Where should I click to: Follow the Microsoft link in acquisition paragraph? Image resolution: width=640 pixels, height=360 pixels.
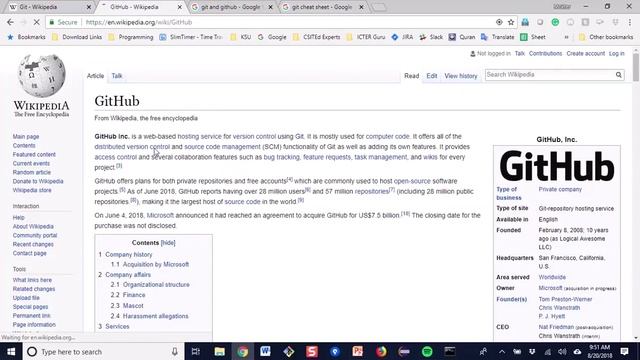point(160,215)
